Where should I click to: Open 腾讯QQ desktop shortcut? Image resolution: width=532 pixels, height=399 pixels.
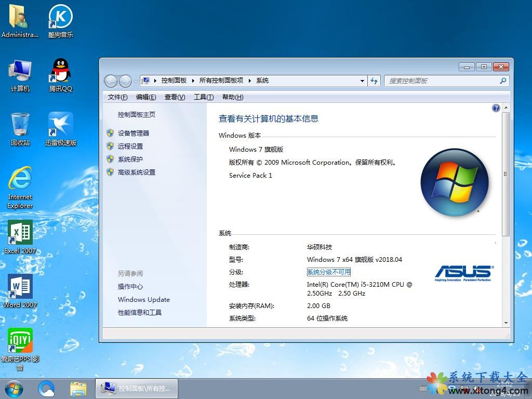coord(60,76)
